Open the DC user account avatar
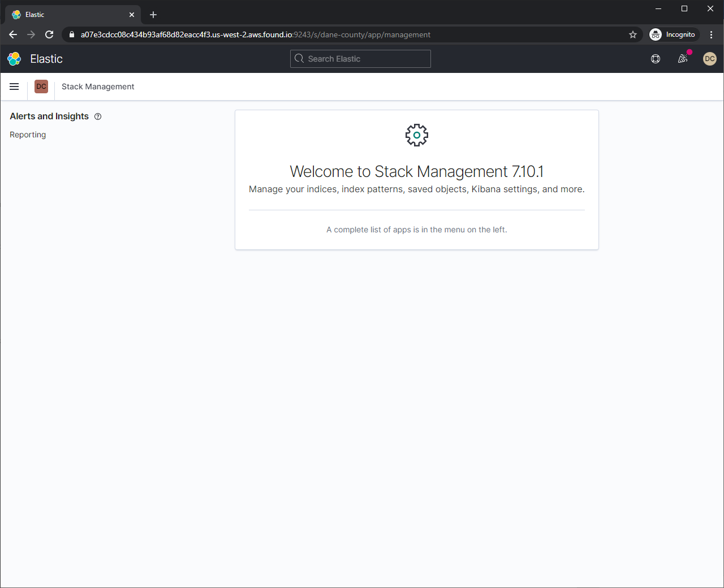 pyautogui.click(x=710, y=59)
